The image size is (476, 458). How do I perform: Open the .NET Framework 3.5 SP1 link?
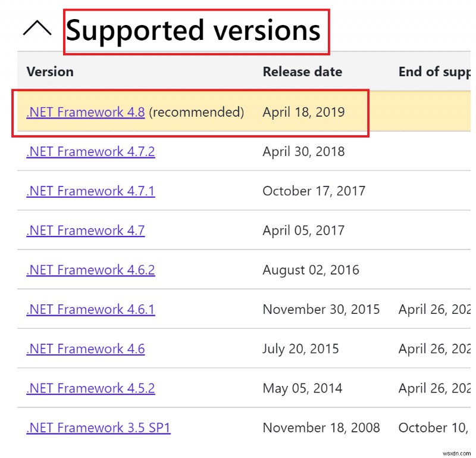(98, 427)
